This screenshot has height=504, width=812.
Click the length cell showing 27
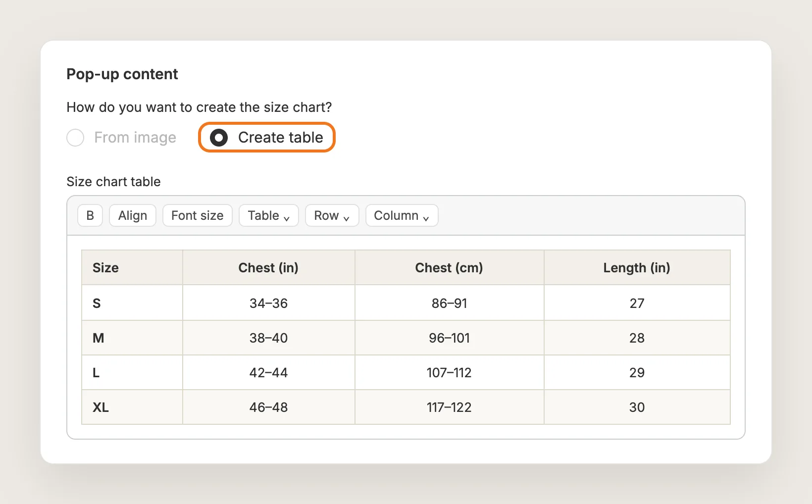tap(637, 303)
